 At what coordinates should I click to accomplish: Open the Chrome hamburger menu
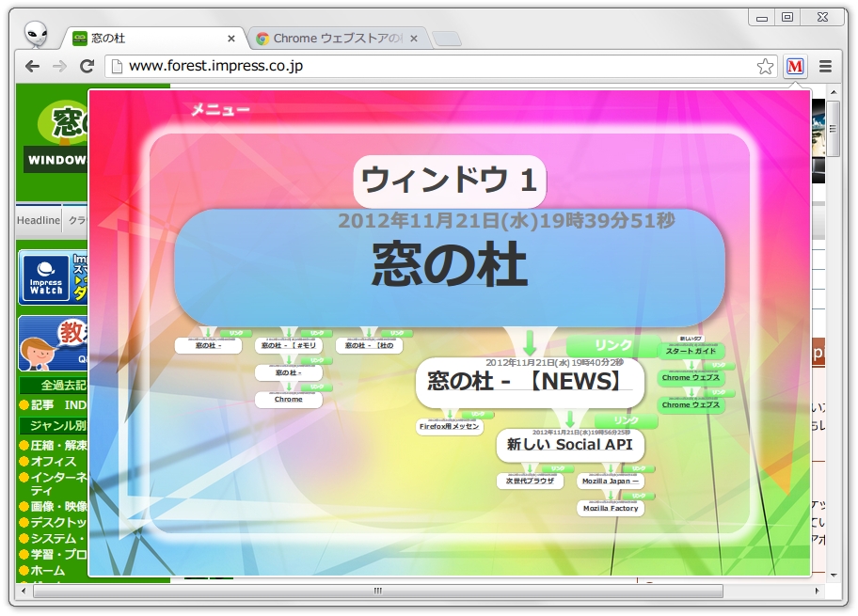(x=824, y=66)
